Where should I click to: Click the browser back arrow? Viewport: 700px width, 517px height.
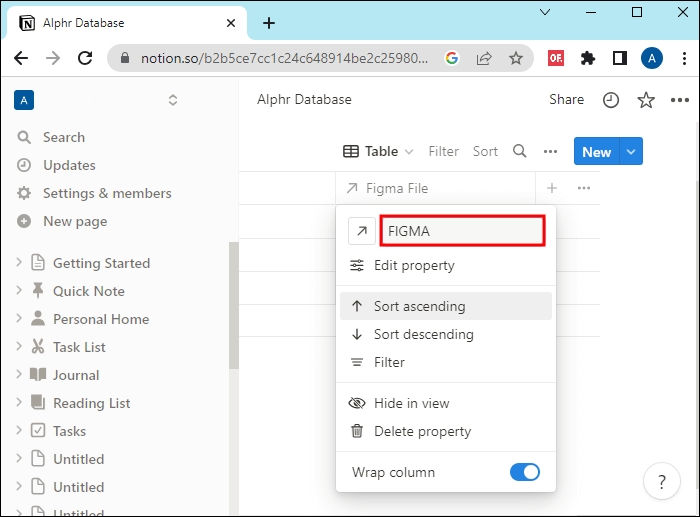point(21,58)
